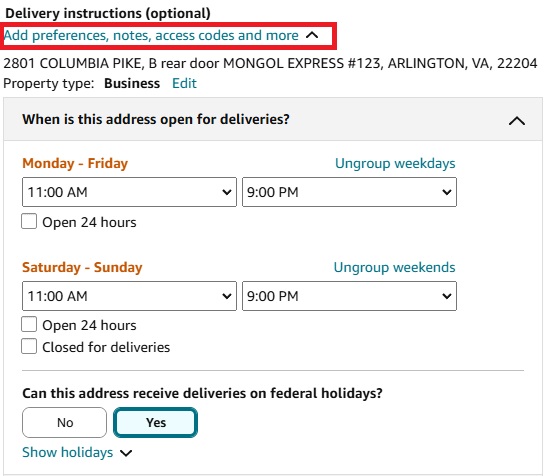Click the 2801 Columbia Pike address text

click(270, 64)
